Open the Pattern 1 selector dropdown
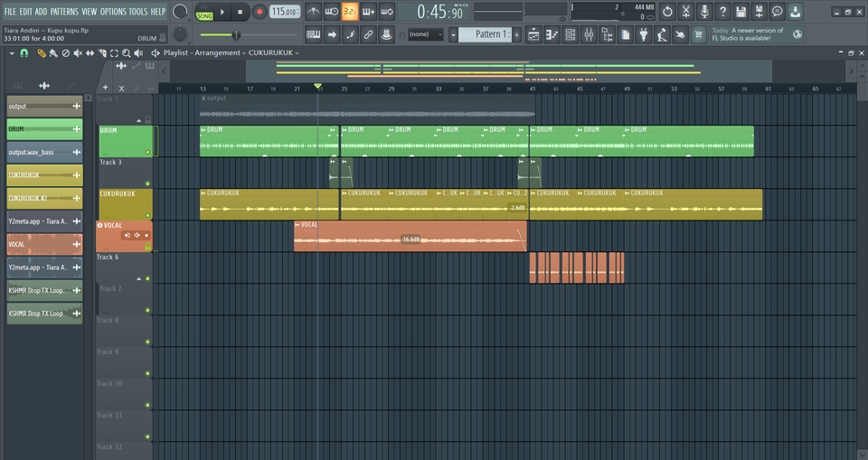Image resolution: width=868 pixels, height=460 pixels. click(x=489, y=34)
